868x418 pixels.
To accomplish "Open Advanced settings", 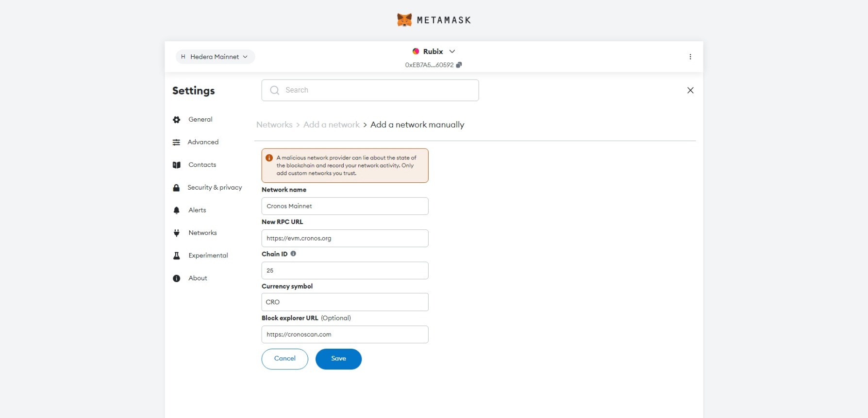I will [203, 142].
